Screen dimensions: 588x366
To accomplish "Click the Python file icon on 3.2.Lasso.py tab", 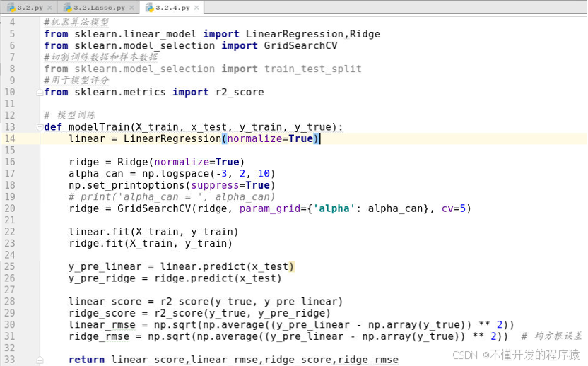I will click(68, 8).
